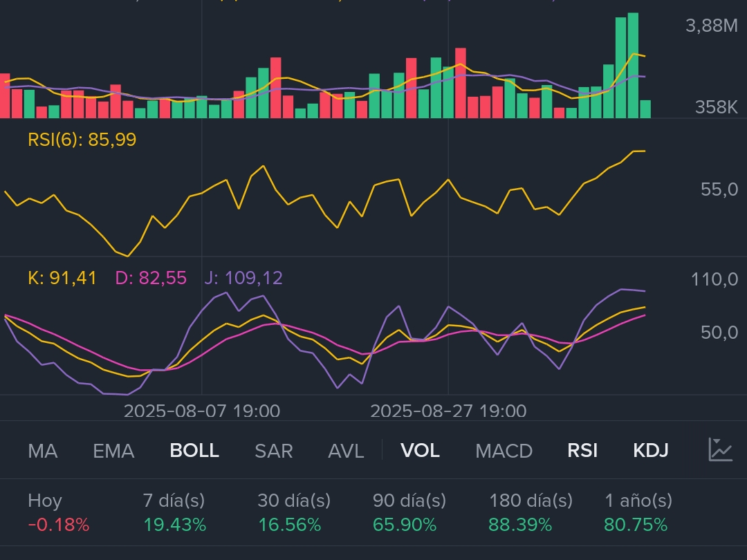This screenshot has height=560, width=747.
Task: Toggle off the KDJ indicator
Action: tap(651, 451)
